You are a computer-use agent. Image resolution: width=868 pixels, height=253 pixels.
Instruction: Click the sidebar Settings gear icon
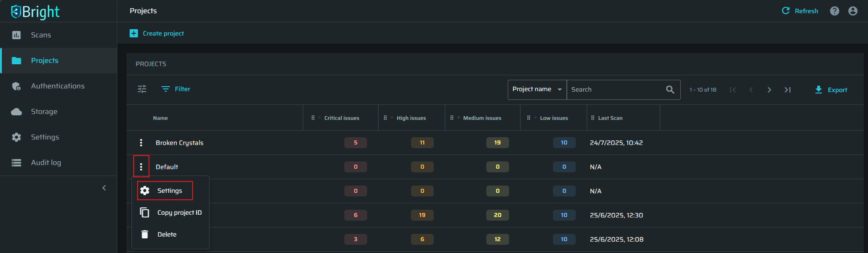tap(16, 137)
